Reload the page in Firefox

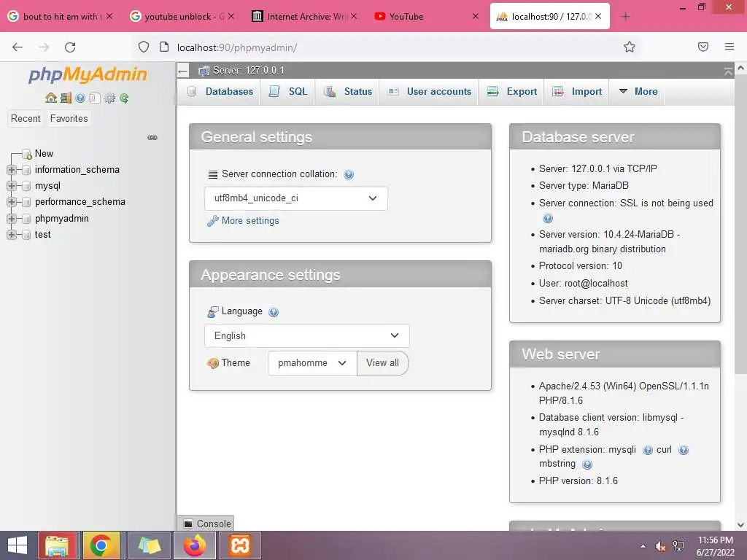pos(70,47)
